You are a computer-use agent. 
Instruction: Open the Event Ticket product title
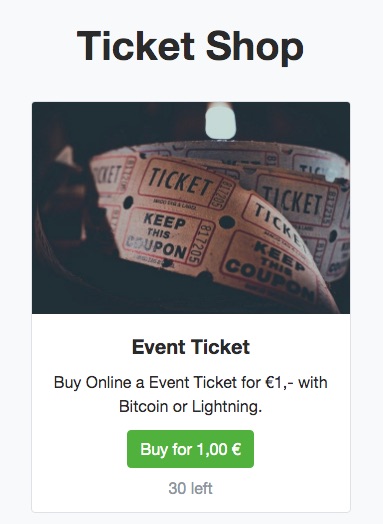point(191,347)
